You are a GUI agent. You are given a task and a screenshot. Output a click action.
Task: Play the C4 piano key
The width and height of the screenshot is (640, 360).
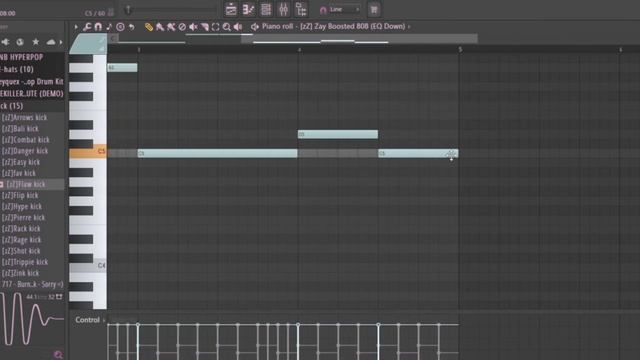tap(88, 266)
